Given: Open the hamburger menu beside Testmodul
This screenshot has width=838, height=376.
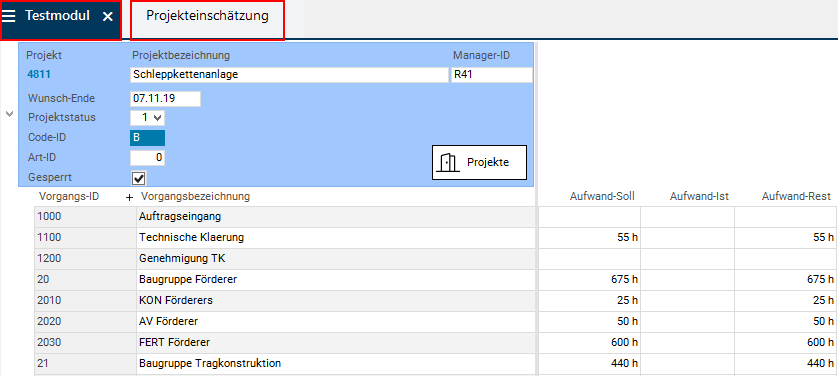Looking at the screenshot, I should 9,16.
